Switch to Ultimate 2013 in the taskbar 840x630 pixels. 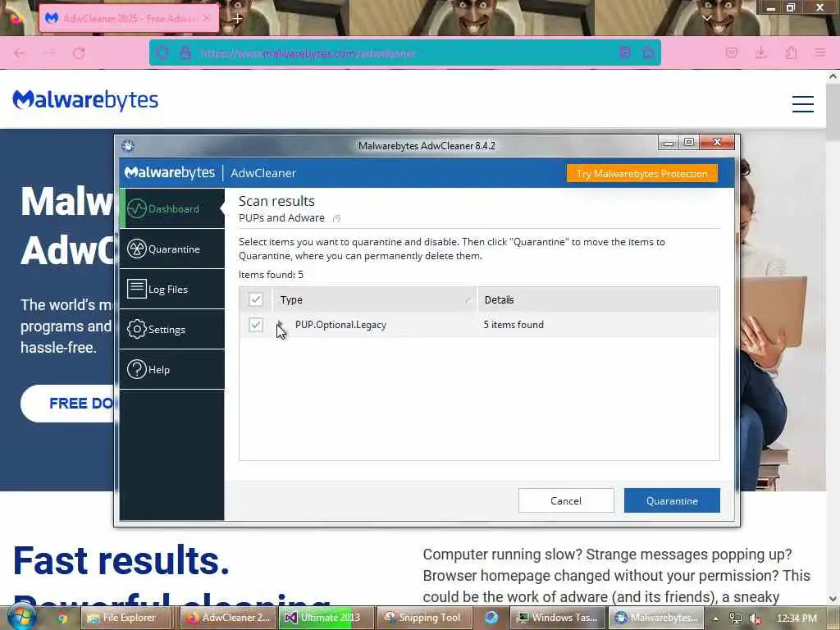click(x=326, y=618)
